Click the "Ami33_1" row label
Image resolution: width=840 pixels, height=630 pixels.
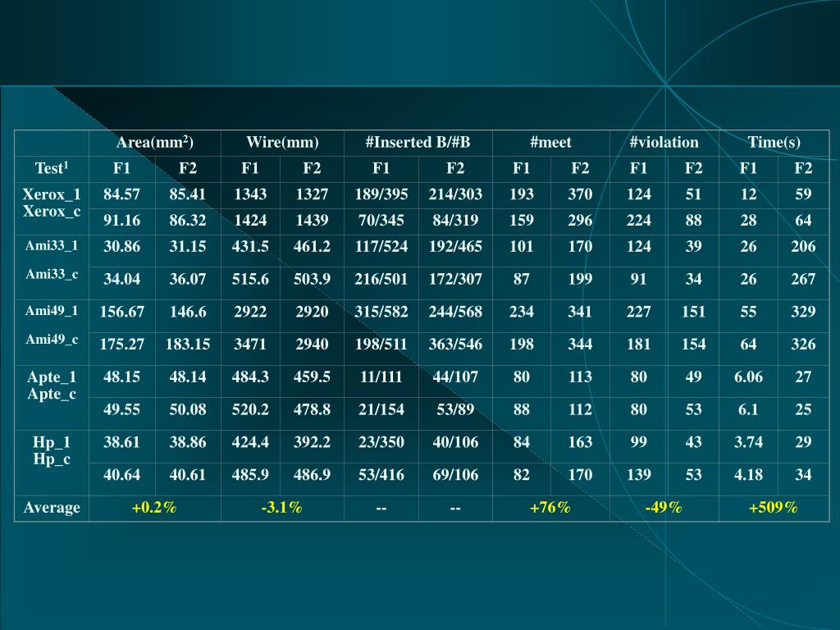[52, 246]
